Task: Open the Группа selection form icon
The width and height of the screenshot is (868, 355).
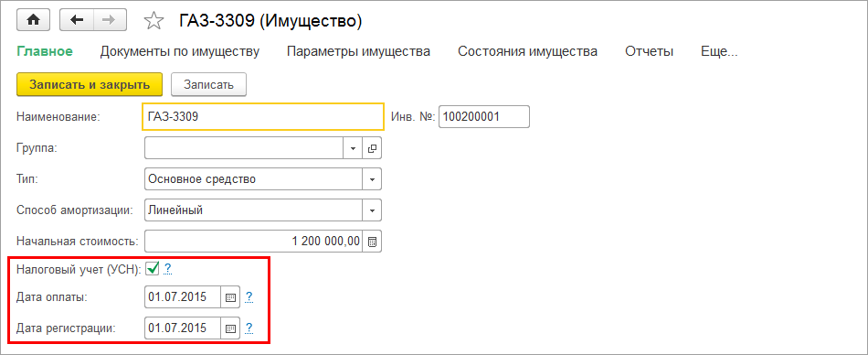Action: (x=372, y=148)
